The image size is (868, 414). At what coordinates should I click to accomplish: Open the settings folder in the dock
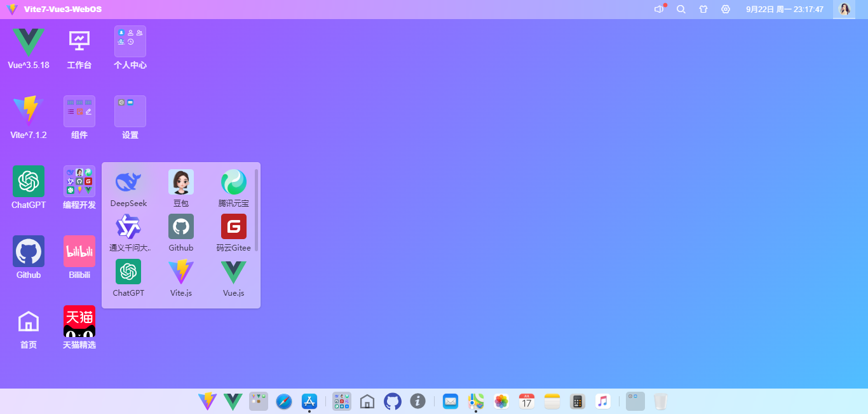coord(635,401)
